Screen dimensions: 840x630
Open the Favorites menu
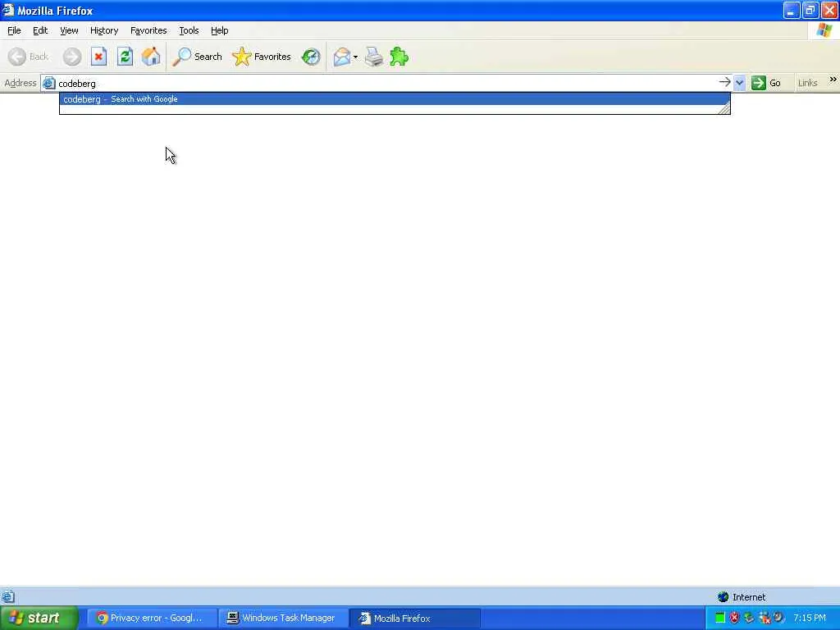point(148,30)
